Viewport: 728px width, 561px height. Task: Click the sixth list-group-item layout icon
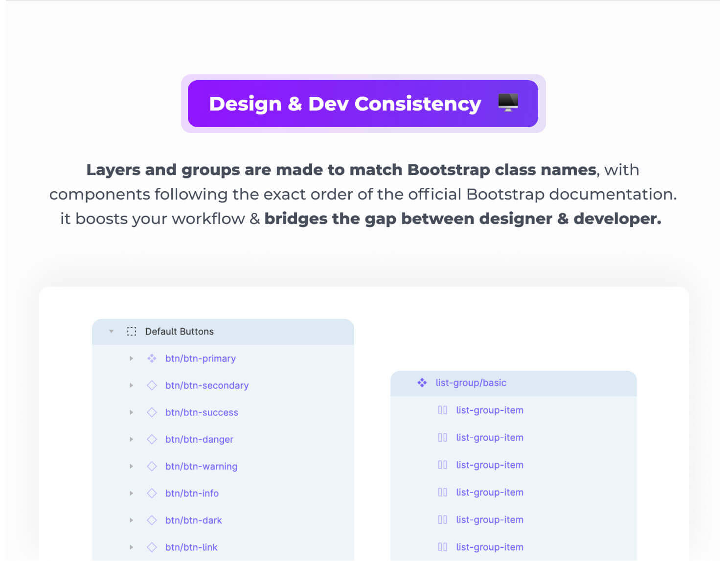pyautogui.click(x=442, y=547)
